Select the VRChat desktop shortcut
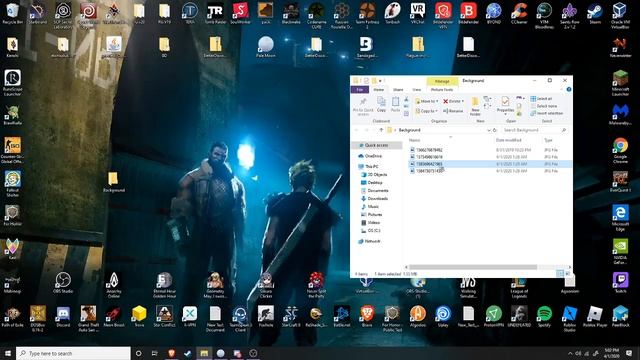This screenshot has height=360, width=640. point(418,13)
